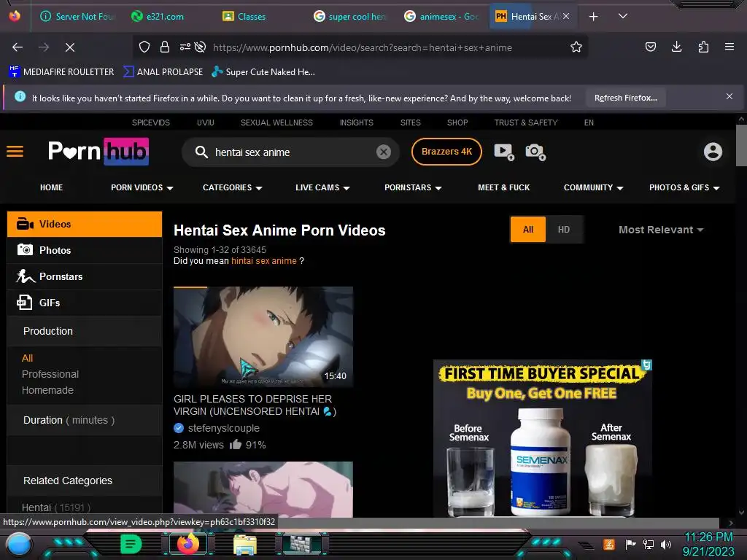Open the user account avatar
This screenshot has width=747, height=560.
point(713,152)
